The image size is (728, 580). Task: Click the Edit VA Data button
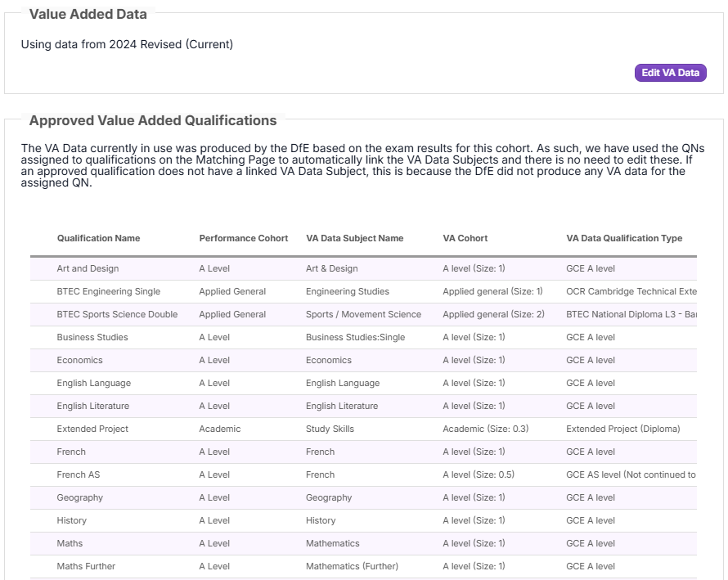(x=671, y=73)
